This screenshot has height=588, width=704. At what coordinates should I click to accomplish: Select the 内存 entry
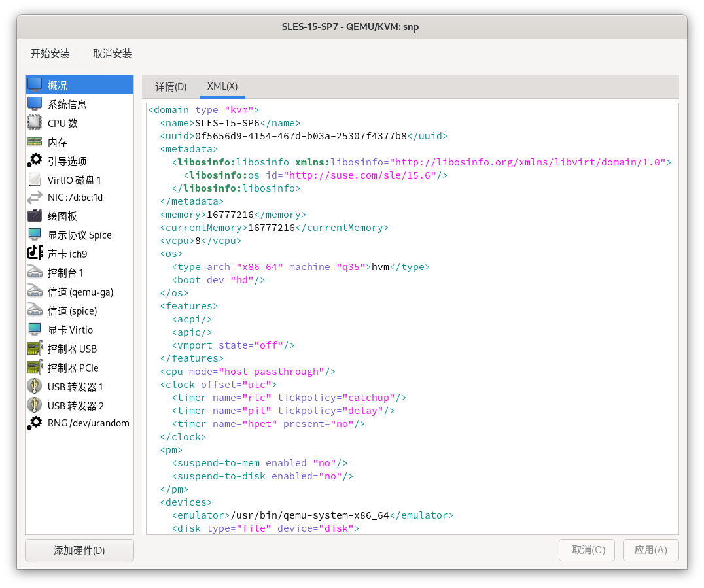(x=79, y=143)
